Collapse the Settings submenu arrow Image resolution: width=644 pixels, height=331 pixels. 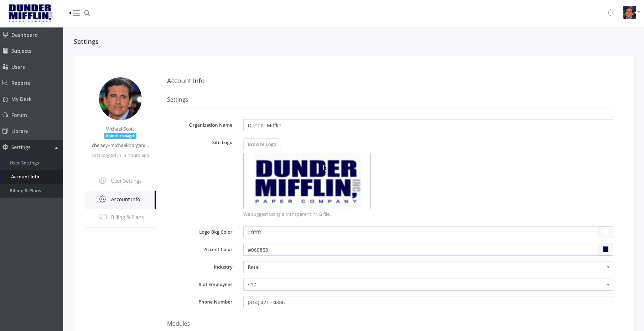click(56, 148)
